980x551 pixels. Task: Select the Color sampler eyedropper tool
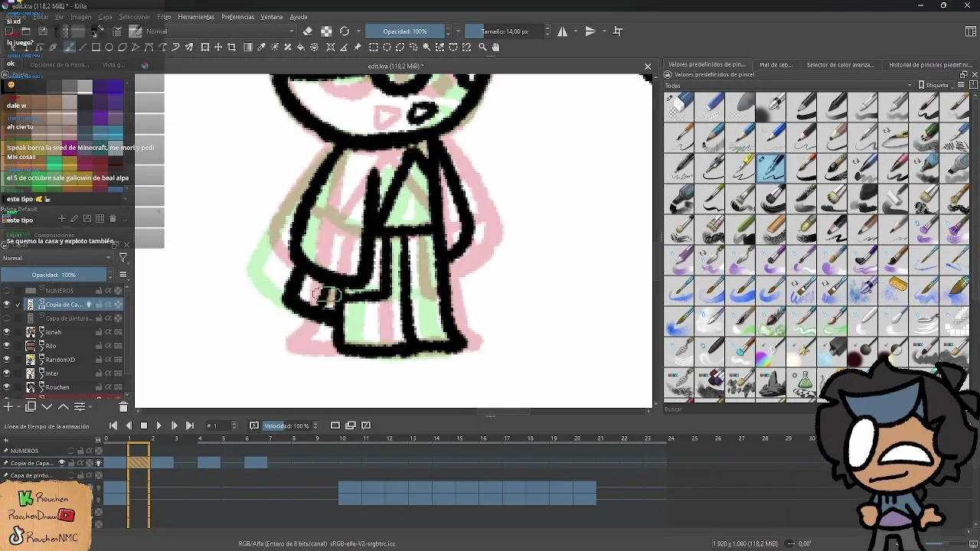261,47
